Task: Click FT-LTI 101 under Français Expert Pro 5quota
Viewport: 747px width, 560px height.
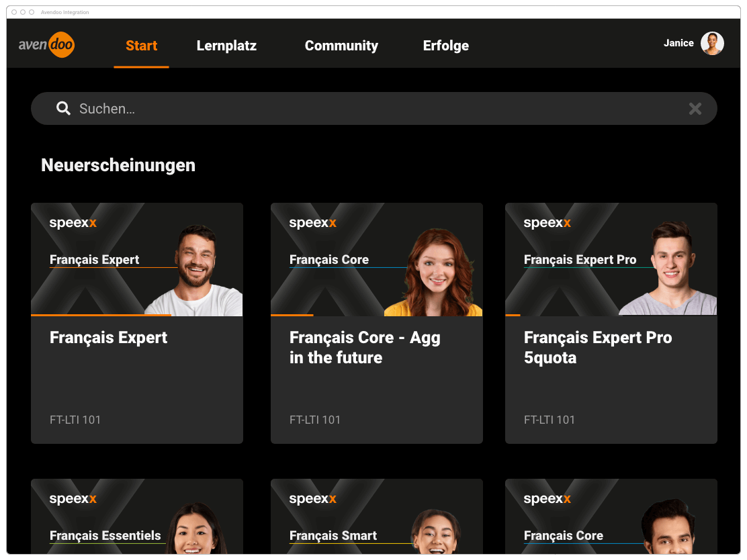Action: tap(550, 420)
